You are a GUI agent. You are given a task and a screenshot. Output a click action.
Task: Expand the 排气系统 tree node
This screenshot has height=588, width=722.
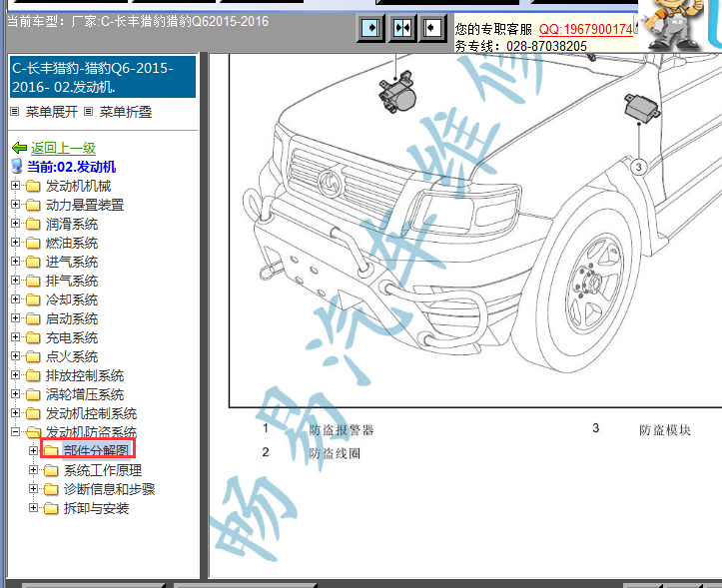16,280
